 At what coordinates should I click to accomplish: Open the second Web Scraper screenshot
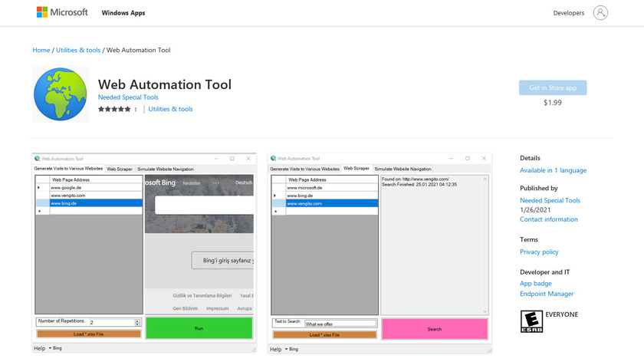[x=379, y=253]
